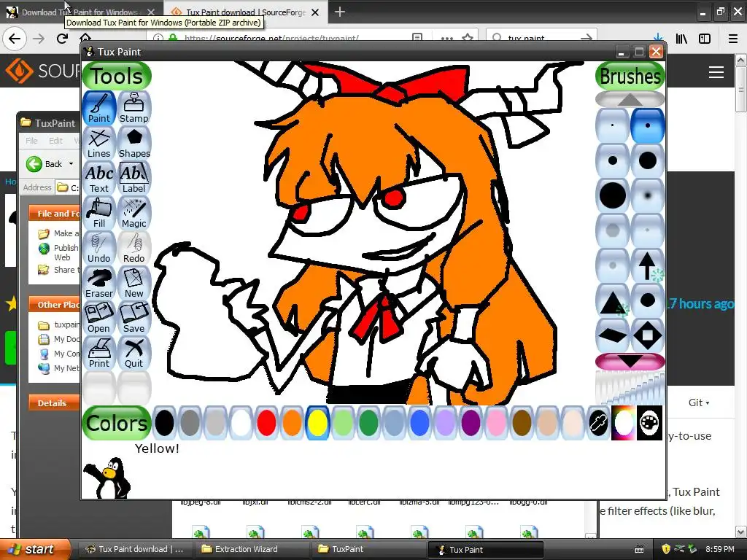This screenshot has height=560, width=747.
Task: Activate the color picker eyedropper
Action: click(598, 423)
